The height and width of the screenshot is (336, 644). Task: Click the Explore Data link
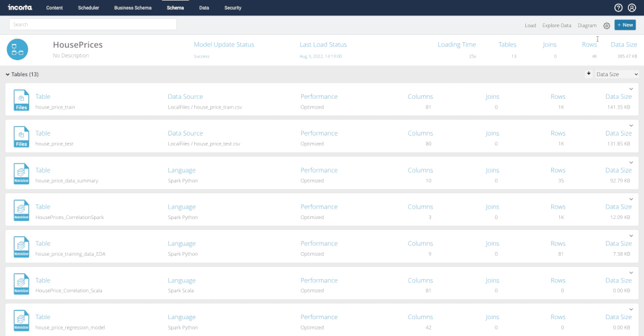click(556, 25)
